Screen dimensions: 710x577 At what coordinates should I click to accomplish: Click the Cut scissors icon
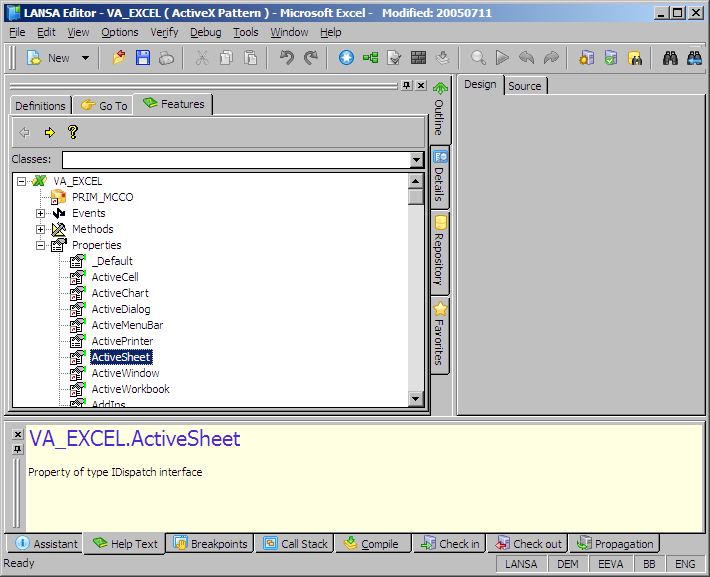point(202,58)
